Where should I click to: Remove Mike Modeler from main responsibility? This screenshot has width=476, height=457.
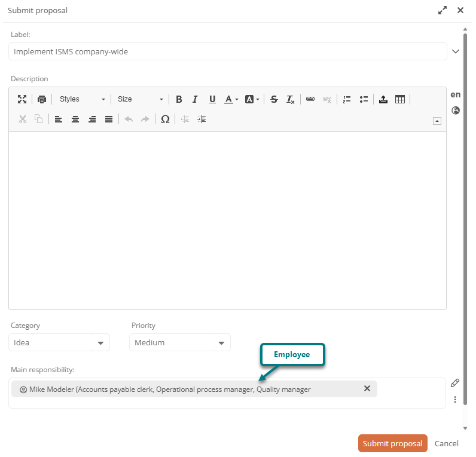click(x=367, y=389)
